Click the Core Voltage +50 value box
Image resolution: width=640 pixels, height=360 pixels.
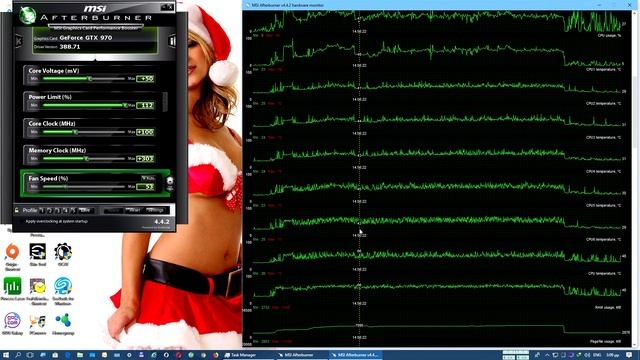click(145, 78)
